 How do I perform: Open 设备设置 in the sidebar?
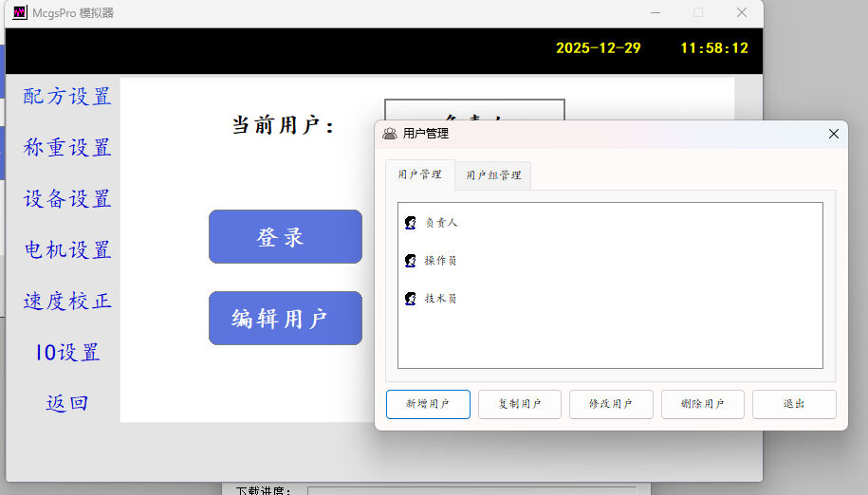pos(67,198)
